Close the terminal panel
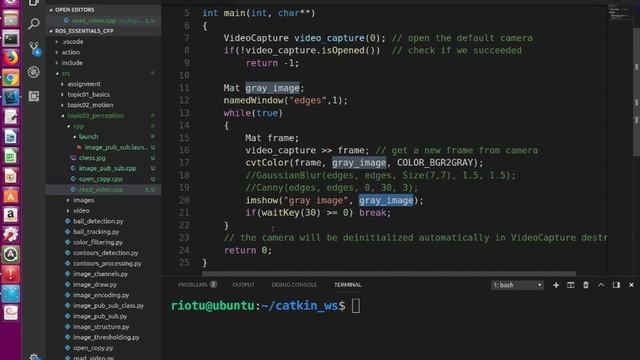Image resolution: width=640 pixels, height=360 pixels. [631, 285]
